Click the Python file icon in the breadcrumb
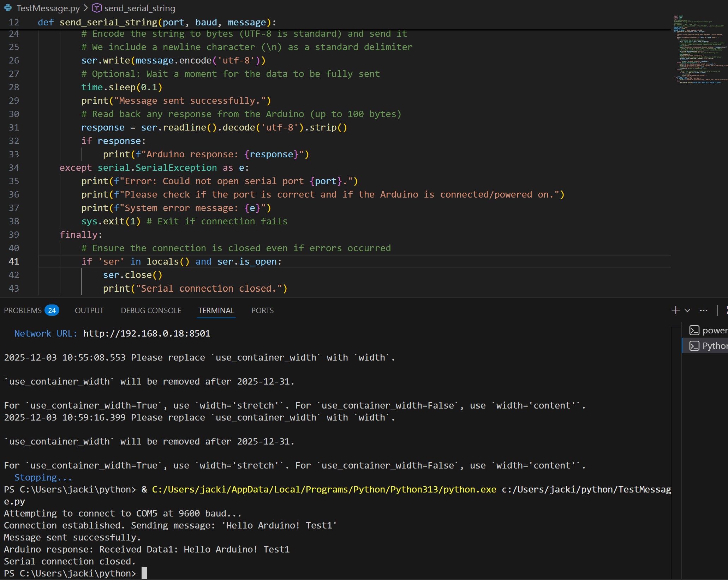The image size is (728, 580). [8, 8]
